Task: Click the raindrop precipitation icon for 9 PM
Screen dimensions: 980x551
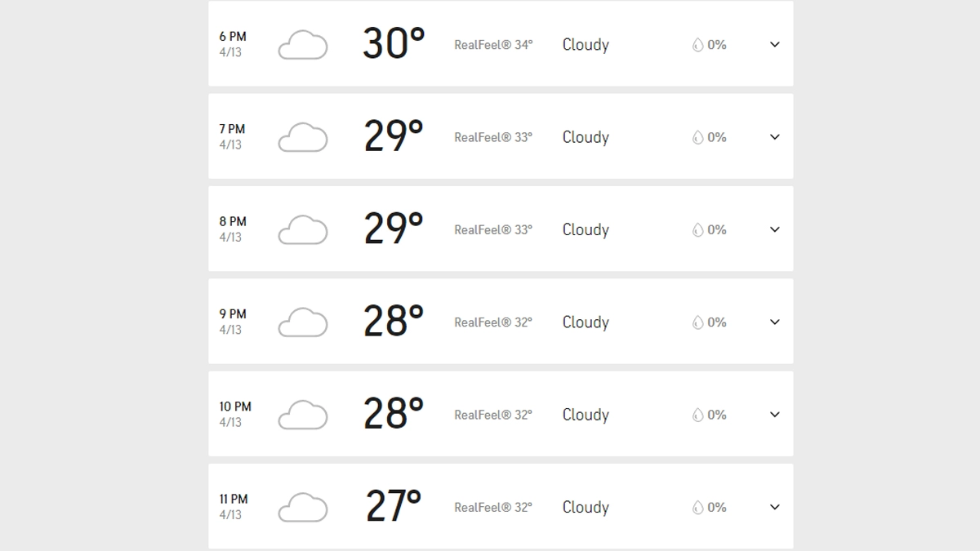Action: 697,322
